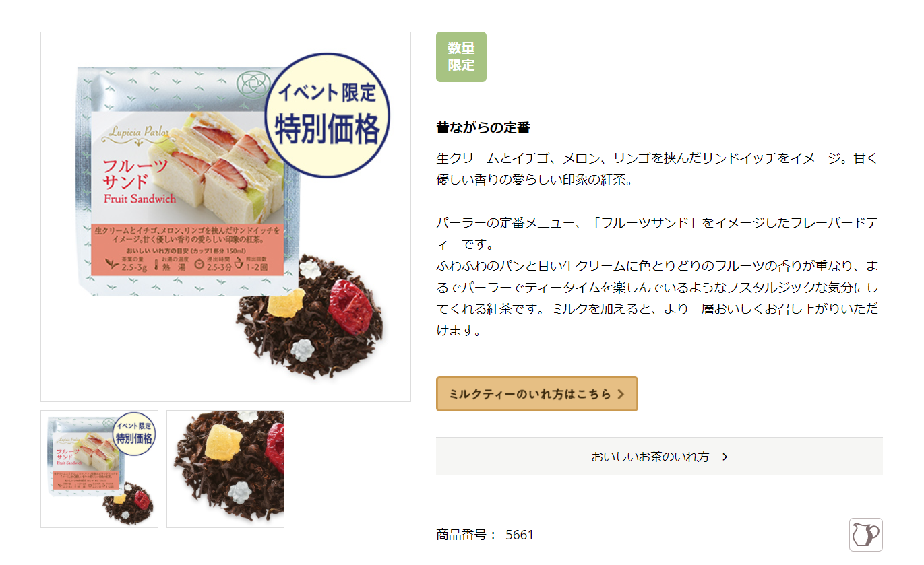Click the イベント限定 特別価格 round badge

(328, 115)
